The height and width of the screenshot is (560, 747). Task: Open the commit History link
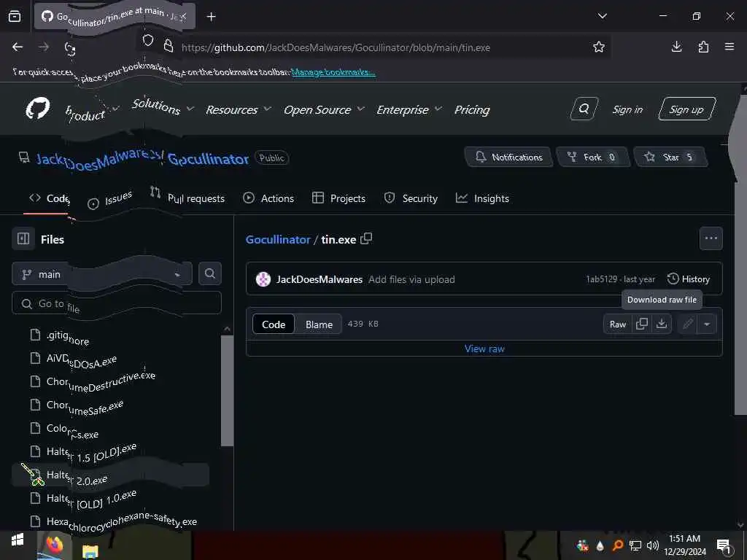[x=689, y=279]
